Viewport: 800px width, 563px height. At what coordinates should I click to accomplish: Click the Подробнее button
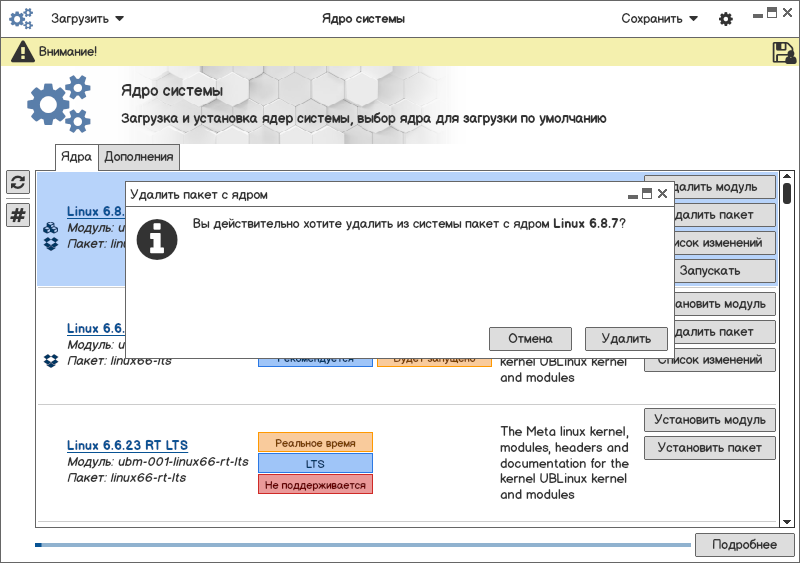(x=744, y=545)
